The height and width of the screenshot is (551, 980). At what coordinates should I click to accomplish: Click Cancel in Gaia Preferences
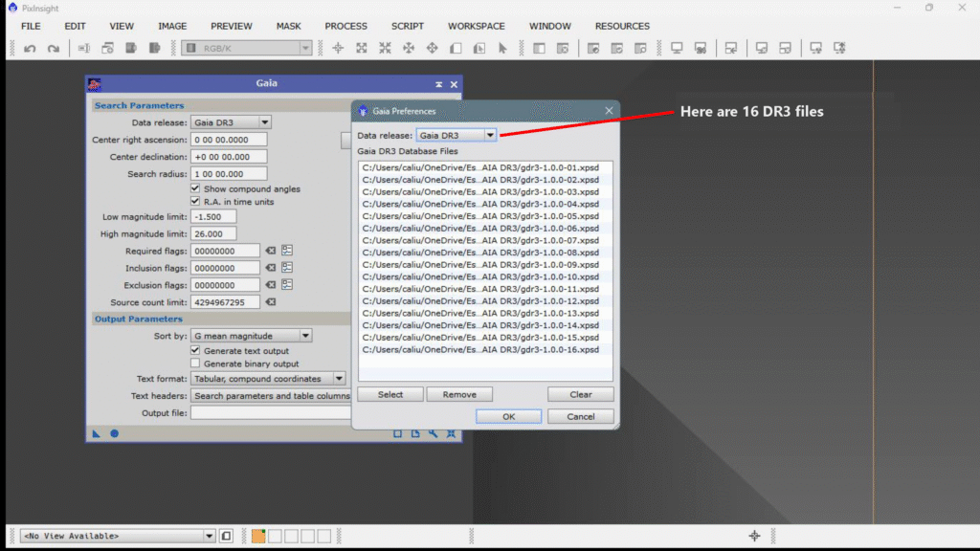pyautogui.click(x=581, y=416)
